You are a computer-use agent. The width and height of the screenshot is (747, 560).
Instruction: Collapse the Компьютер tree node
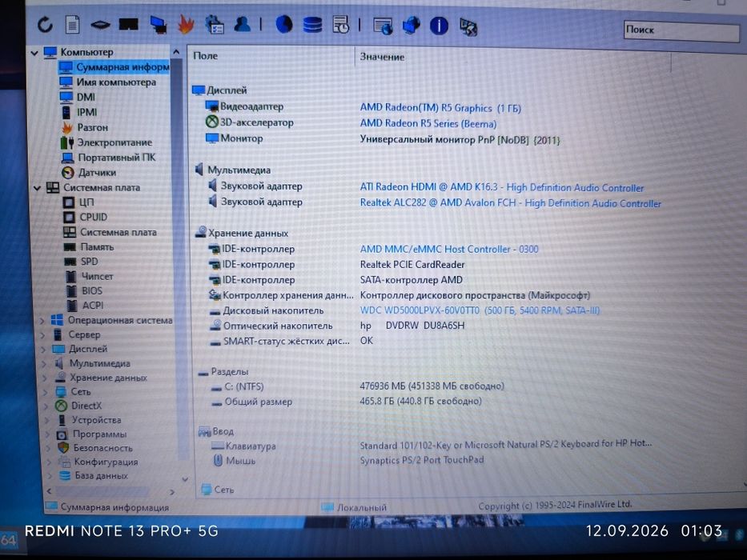[x=34, y=52]
